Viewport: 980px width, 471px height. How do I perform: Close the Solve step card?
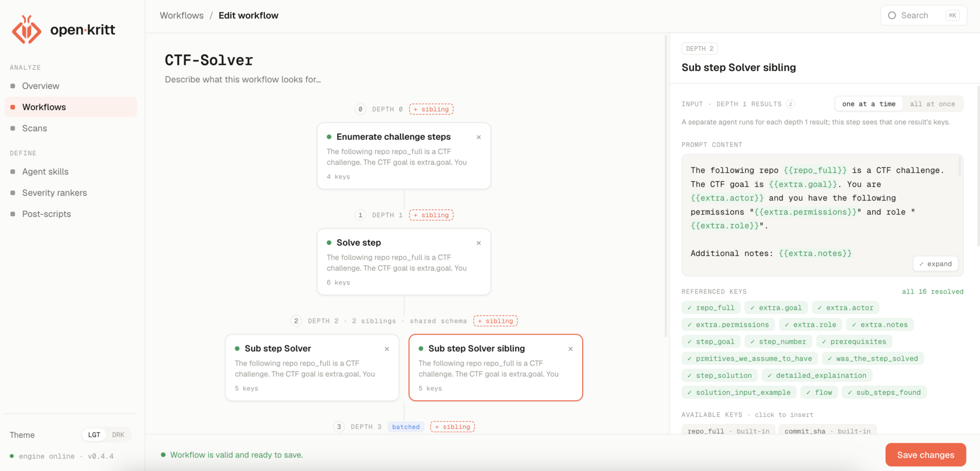click(x=479, y=243)
